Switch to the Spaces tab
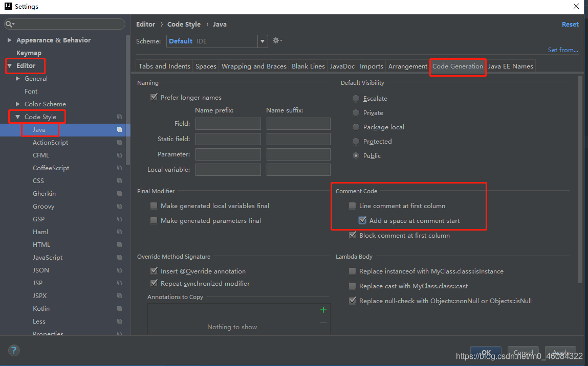This screenshot has width=588, height=366. click(206, 66)
